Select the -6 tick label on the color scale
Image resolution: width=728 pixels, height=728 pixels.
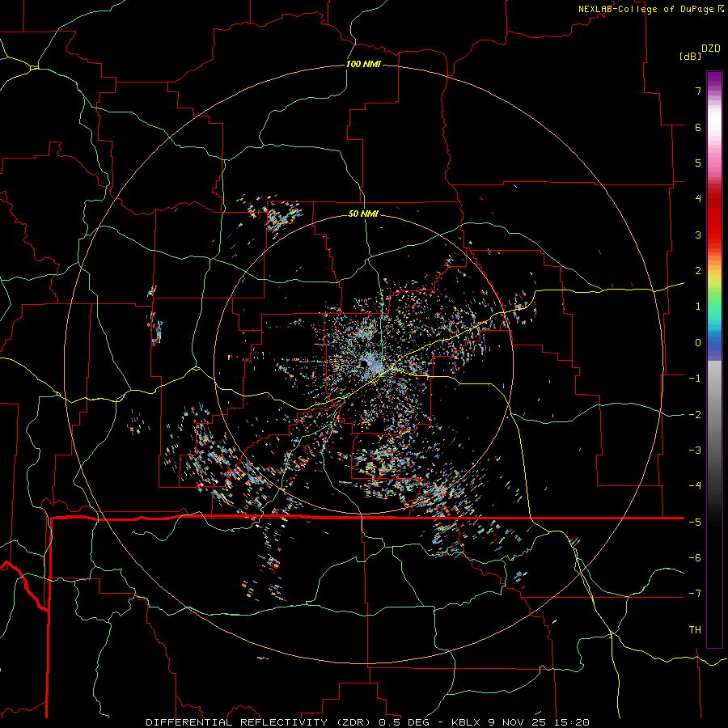coord(695,558)
